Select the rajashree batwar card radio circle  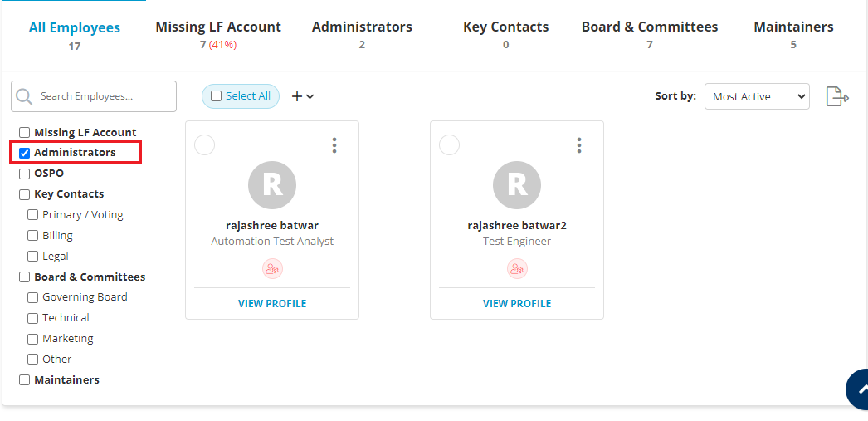(x=204, y=145)
